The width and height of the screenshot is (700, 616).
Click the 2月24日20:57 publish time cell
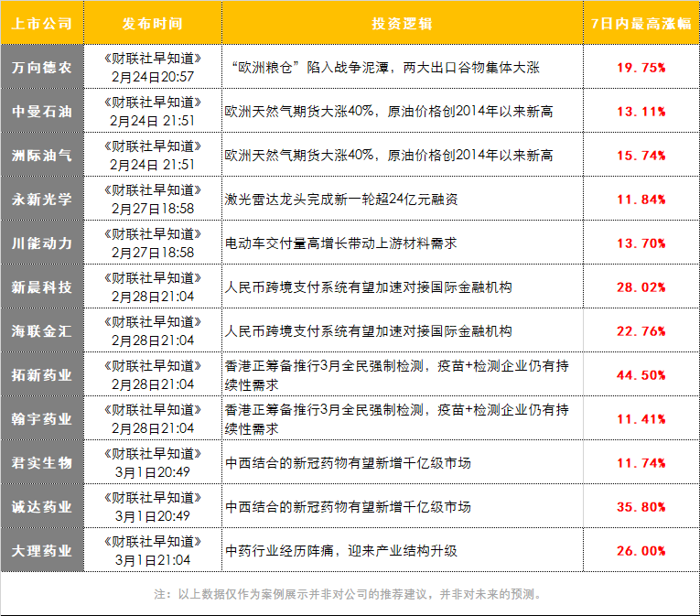click(x=153, y=68)
